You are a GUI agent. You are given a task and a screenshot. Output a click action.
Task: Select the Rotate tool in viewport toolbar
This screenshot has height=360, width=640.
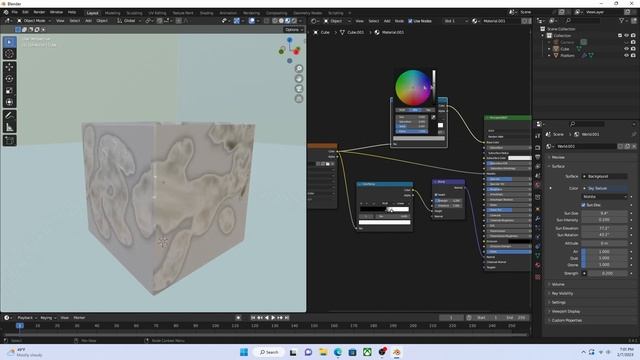[9, 79]
